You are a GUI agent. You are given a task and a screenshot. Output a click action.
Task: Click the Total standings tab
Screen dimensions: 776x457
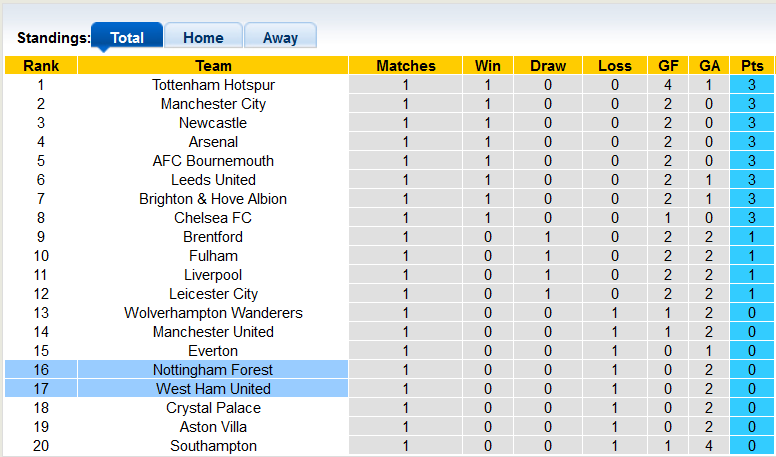pos(127,38)
